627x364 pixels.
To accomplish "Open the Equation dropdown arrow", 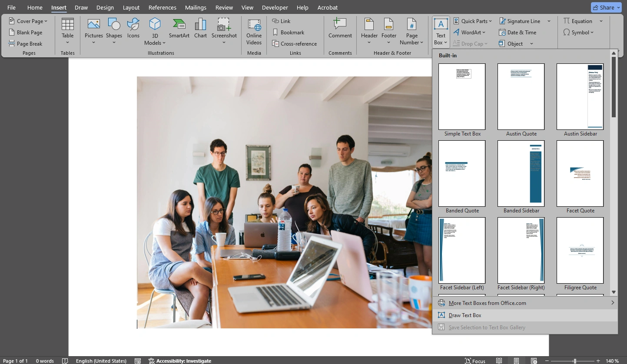I will [x=601, y=21].
